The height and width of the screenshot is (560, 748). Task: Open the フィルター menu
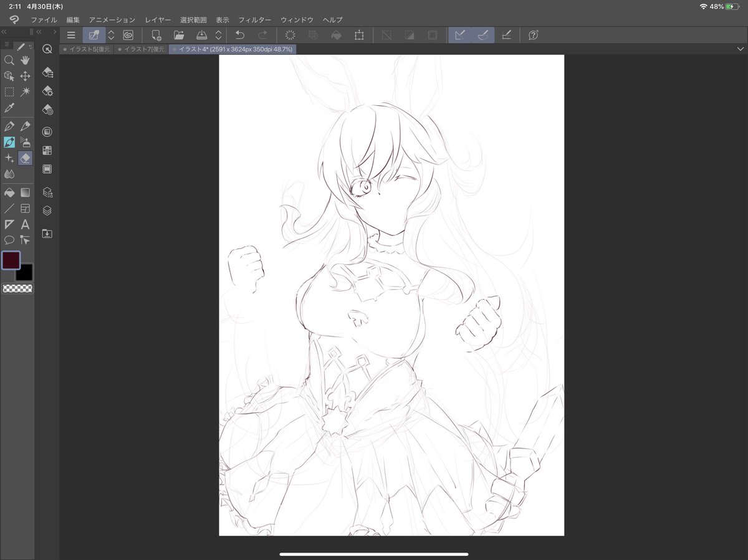coord(256,19)
